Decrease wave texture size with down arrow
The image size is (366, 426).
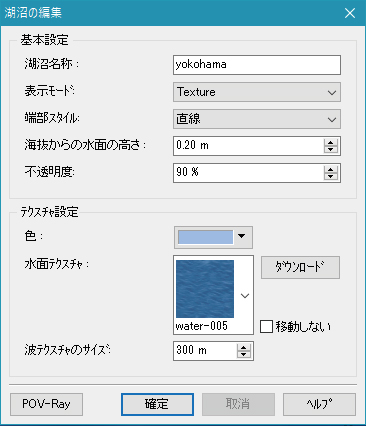click(244, 354)
